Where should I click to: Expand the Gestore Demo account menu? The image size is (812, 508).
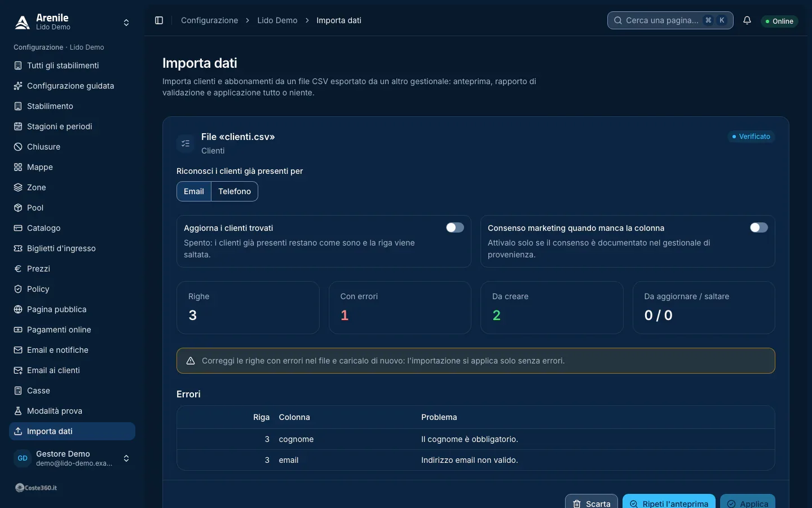126,458
